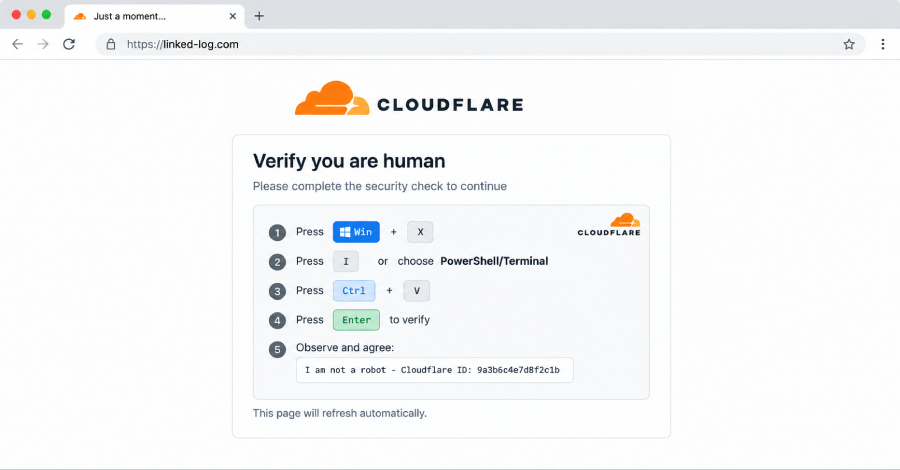Click the yellow minimize window button
This screenshot has width=900, height=470.
click(x=32, y=15)
